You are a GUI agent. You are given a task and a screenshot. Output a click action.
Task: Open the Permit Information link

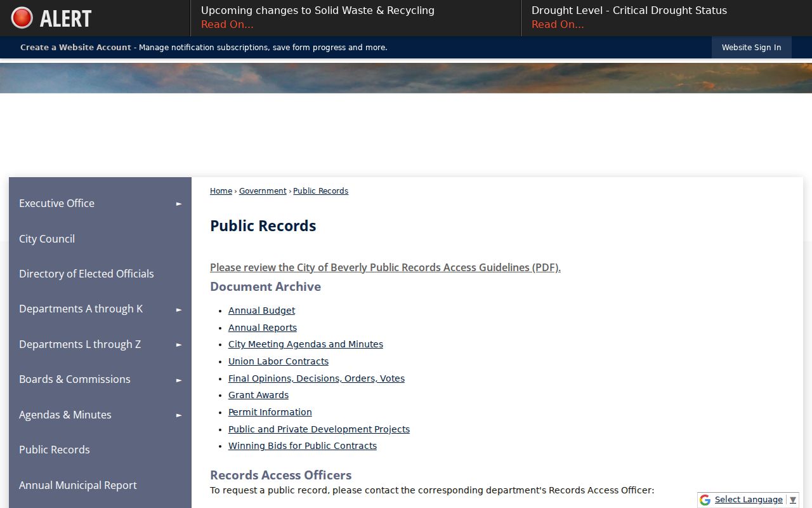pos(270,412)
